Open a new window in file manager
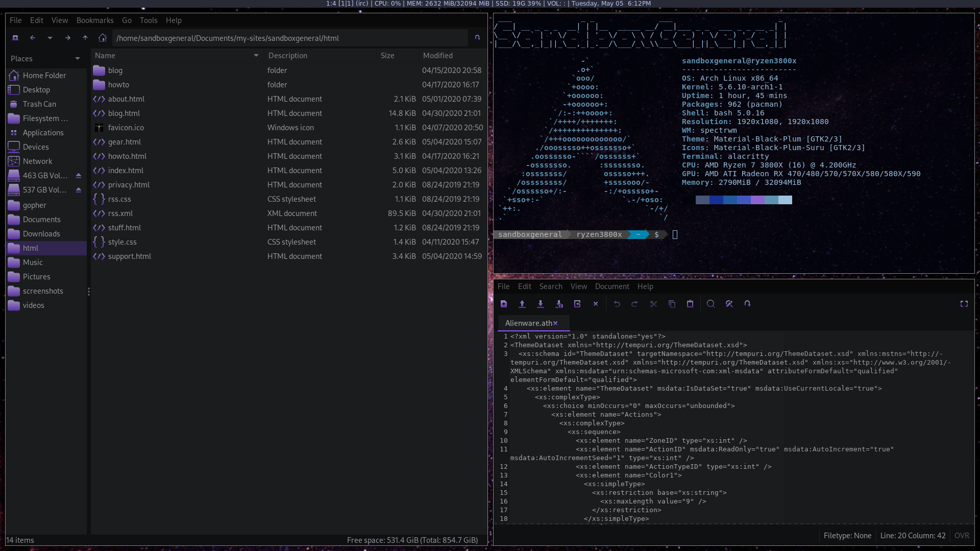 [15, 38]
